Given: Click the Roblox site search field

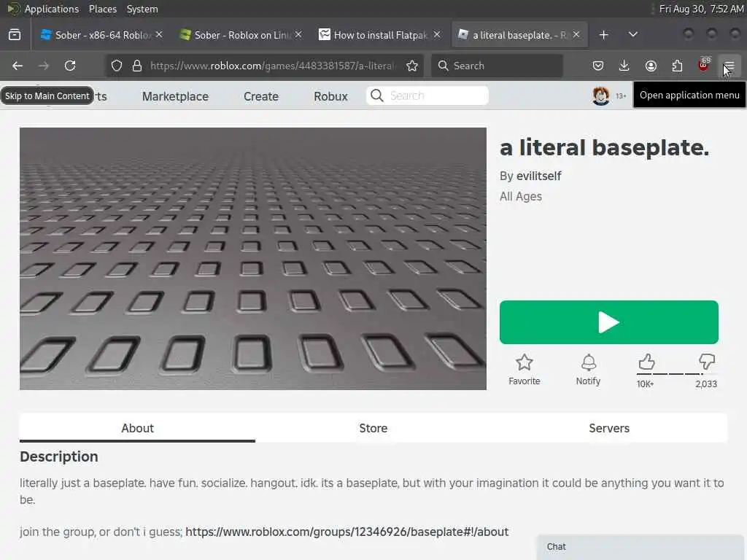Looking at the screenshot, I should point(427,96).
